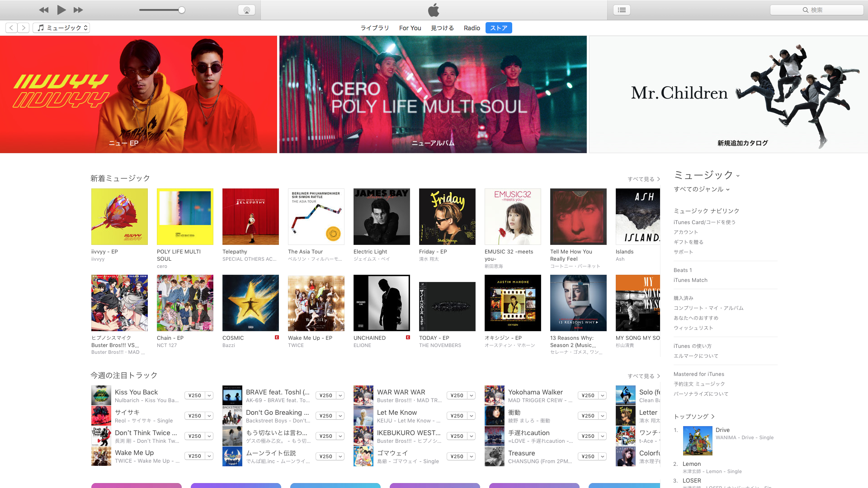Open the Chain - EP NCT 127 cover
Image resolution: width=868 pixels, height=488 pixels.
pyautogui.click(x=185, y=303)
